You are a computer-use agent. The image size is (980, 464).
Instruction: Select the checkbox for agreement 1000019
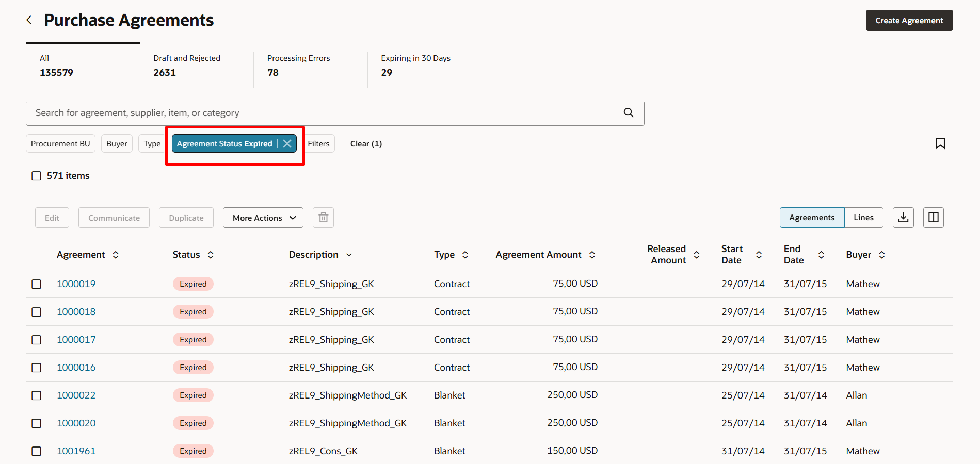pos(36,284)
